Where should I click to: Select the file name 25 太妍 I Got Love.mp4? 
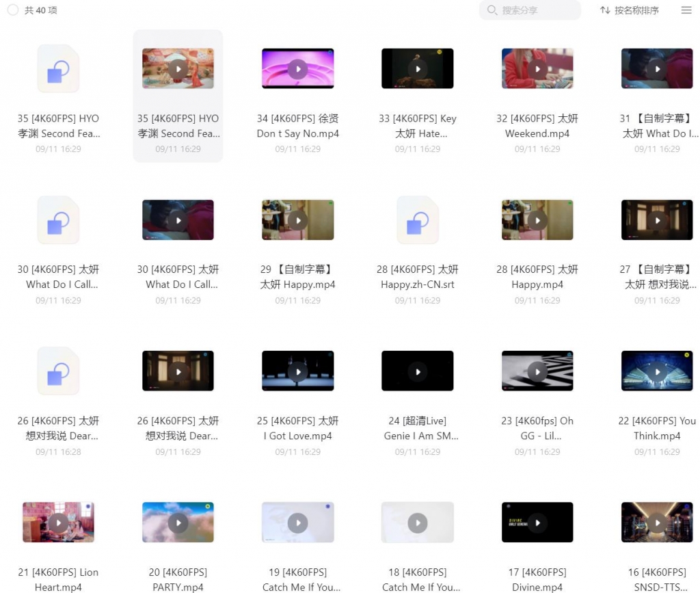(x=298, y=428)
